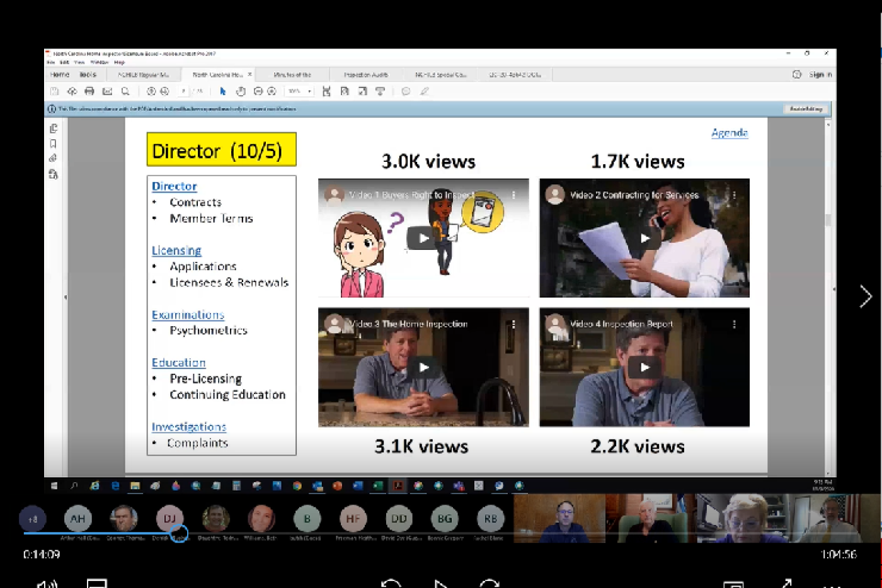The image size is (882, 588).
Task: Select participant avatar RB
Action: (x=491, y=519)
